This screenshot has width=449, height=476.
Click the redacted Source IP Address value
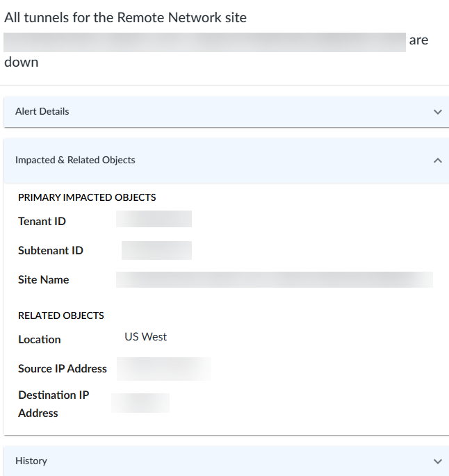pos(163,368)
